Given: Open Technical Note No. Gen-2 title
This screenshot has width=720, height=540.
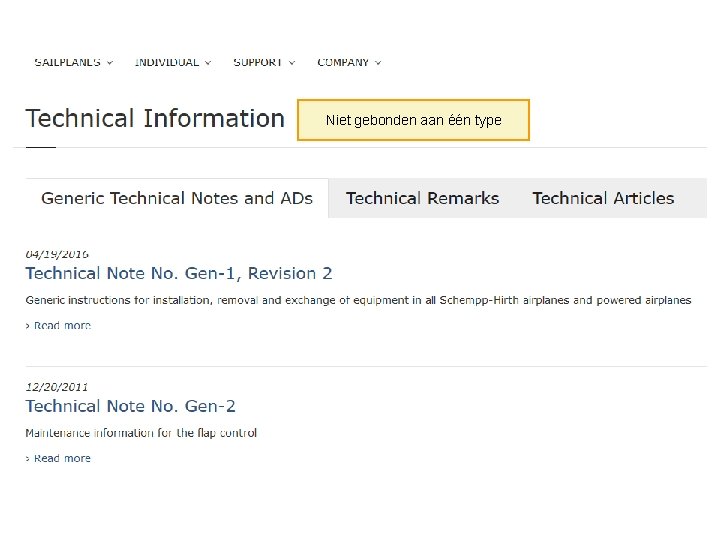Looking at the screenshot, I should [x=130, y=406].
